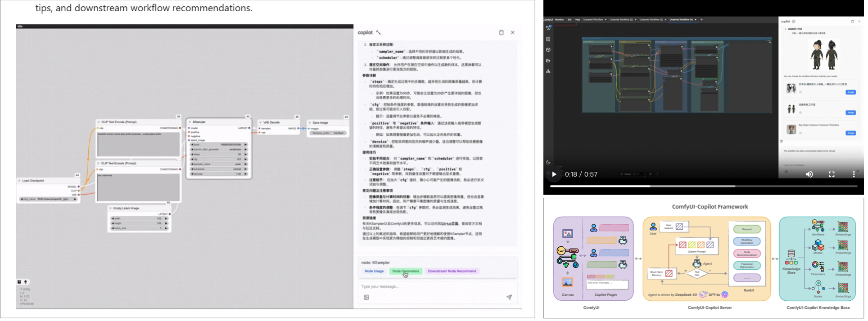
Task: Open the model library cube icon
Action: [x=548, y=50]
